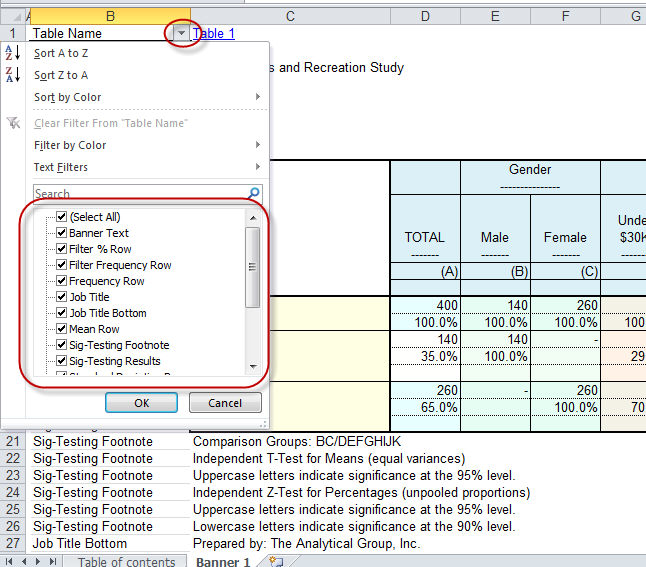
Task: Select column F header
Action: [x=565, y=16]
